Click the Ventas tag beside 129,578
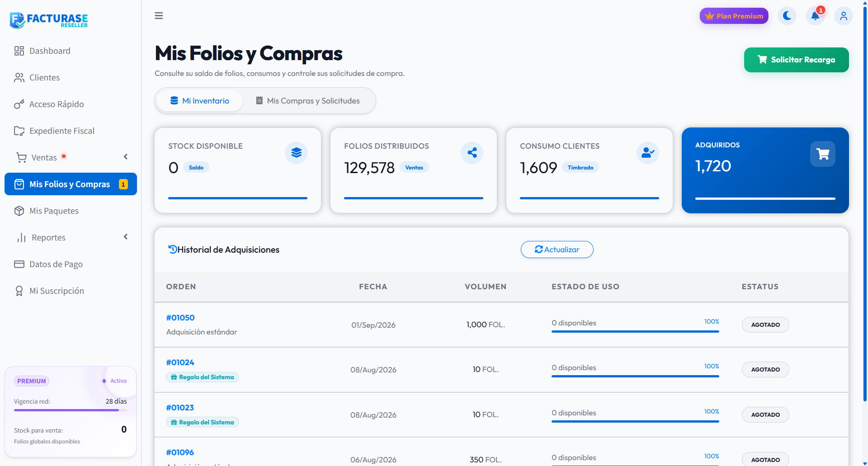The height and width of the screenshot is (466, 868). point(414,167)
